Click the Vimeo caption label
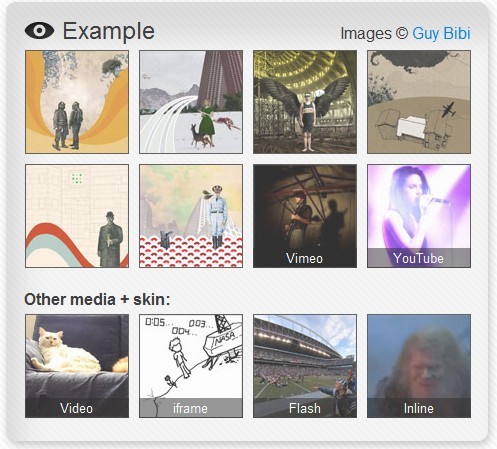 pyautogui.click(x=304, y=258)
